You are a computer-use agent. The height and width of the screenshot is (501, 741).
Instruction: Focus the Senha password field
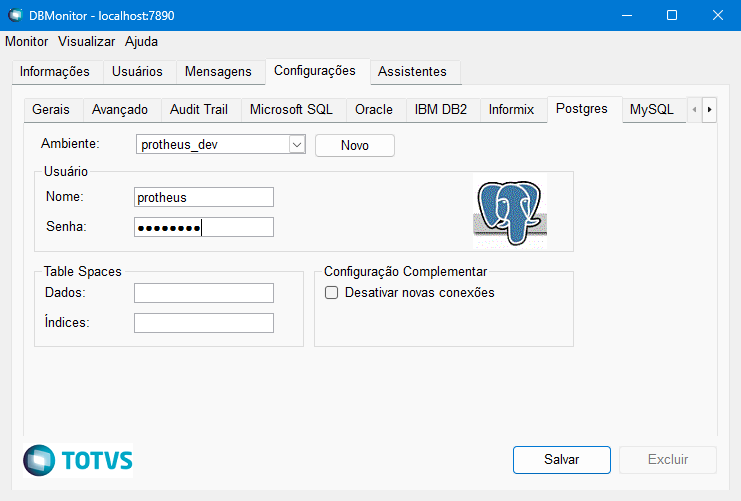coord(204,227)
